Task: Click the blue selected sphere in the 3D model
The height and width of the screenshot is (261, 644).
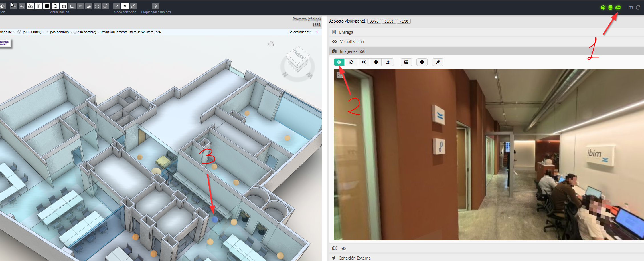Action: point(215,219)
